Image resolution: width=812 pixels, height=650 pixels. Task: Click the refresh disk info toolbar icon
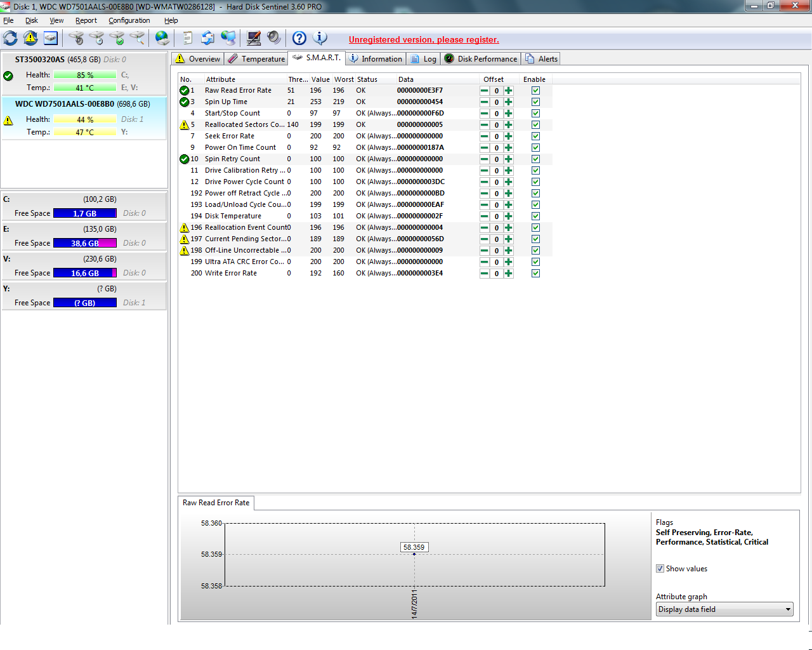(11, 38)
